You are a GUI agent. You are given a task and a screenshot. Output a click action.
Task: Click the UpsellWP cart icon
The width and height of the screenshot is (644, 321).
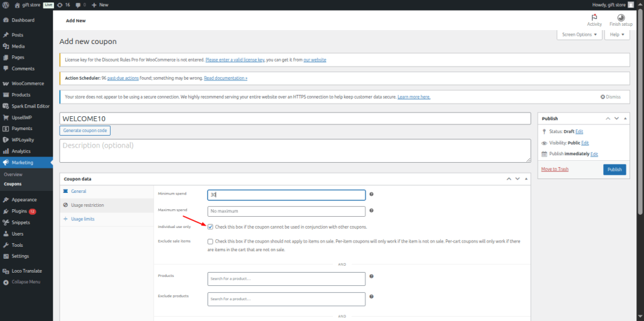6,117
